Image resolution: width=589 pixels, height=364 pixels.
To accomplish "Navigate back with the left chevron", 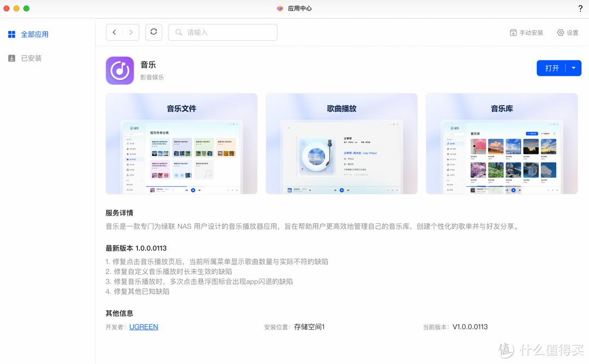I will point(114,32).
